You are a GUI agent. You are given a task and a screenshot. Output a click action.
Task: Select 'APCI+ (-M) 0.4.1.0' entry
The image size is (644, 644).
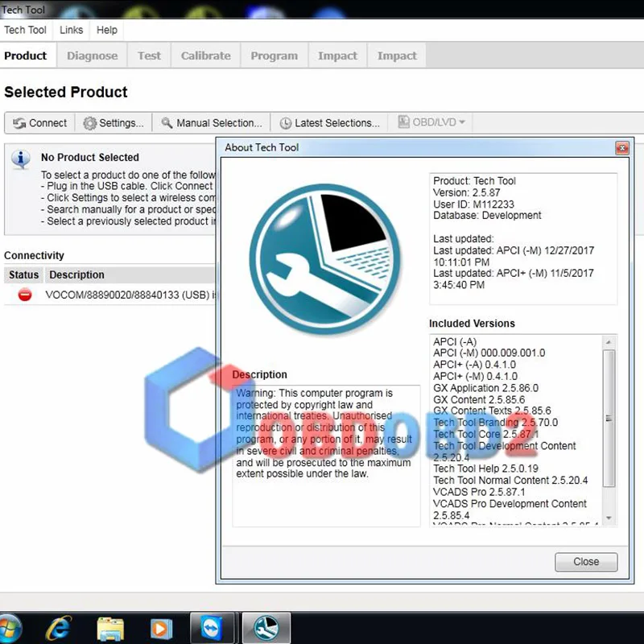point(475,376)
